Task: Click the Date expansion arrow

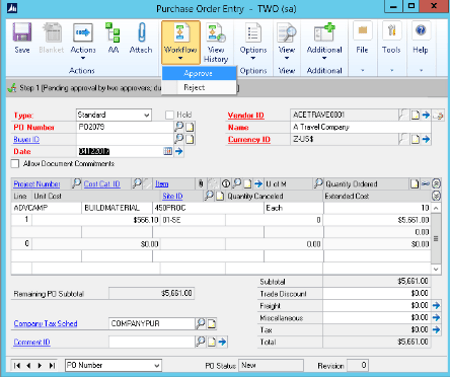Action: (179, 151)
